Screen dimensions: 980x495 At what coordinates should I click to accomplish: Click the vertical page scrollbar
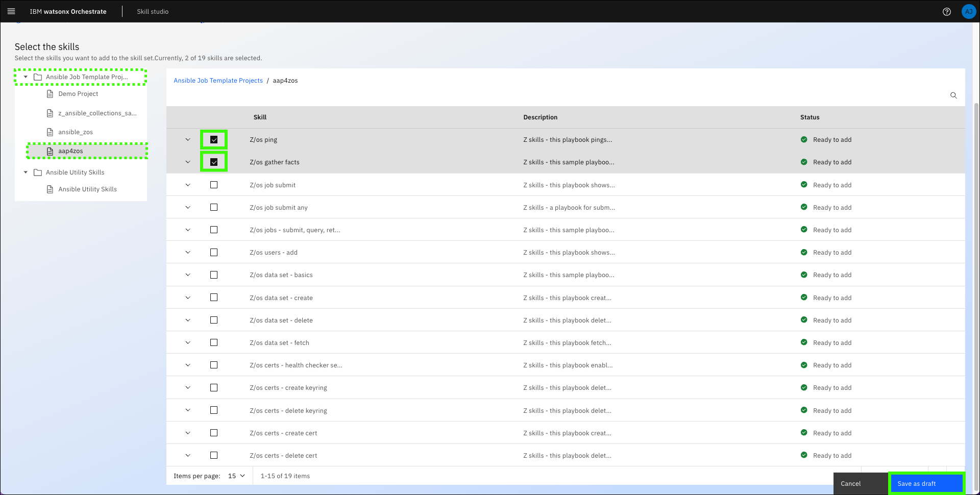point(976,255)
